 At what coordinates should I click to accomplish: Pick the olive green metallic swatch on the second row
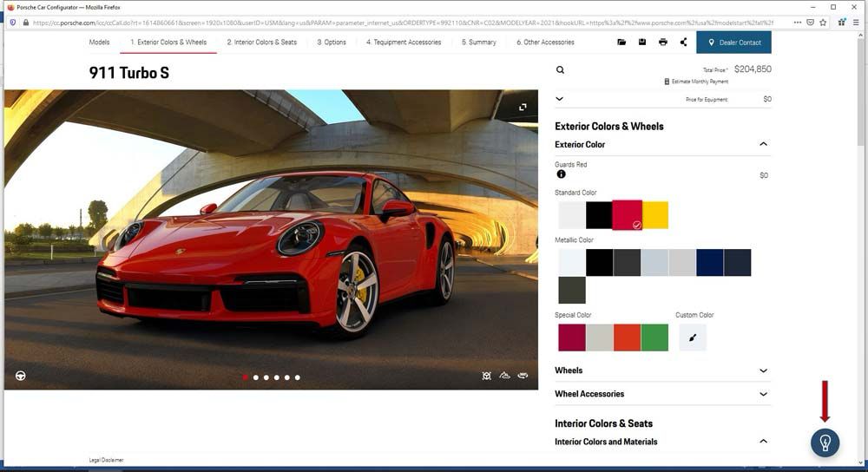(x=572, y=290)
